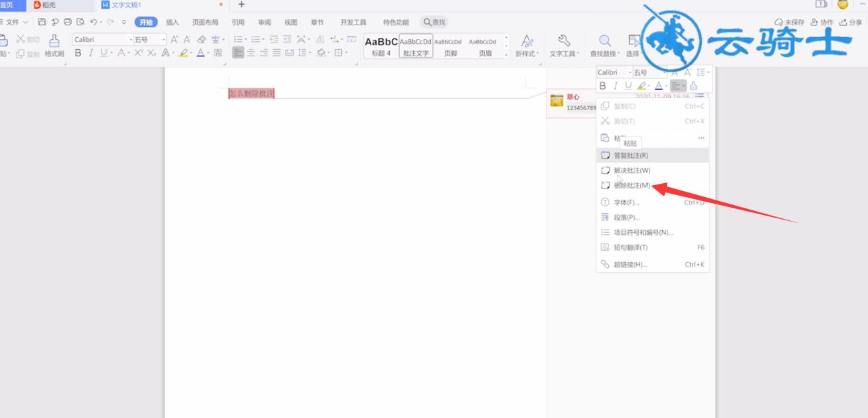Apply the 页脚 style from gallery
The height and width of the screenshot is (418, 868).
[x=449, y=46]
